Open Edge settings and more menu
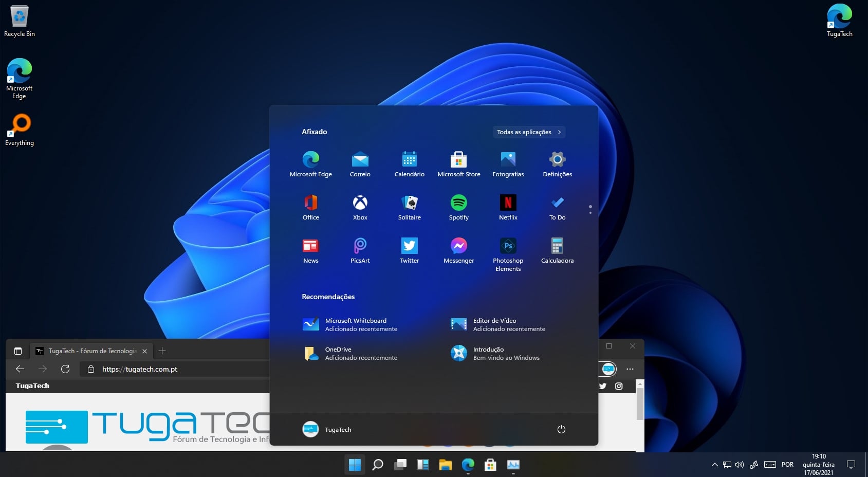The image size is (868, 477). (x=630, y=369)
